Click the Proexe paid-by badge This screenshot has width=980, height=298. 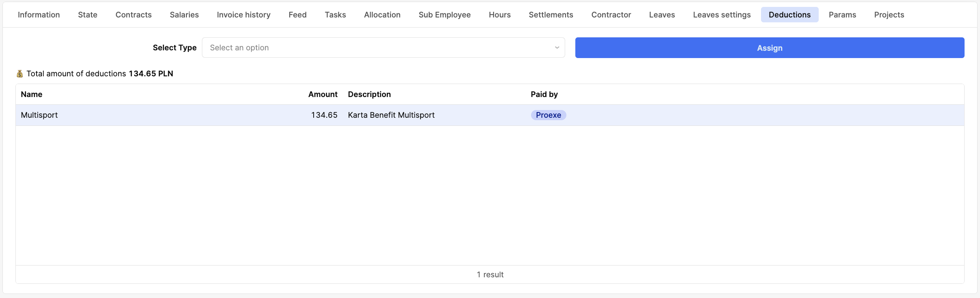coord(548,115)
